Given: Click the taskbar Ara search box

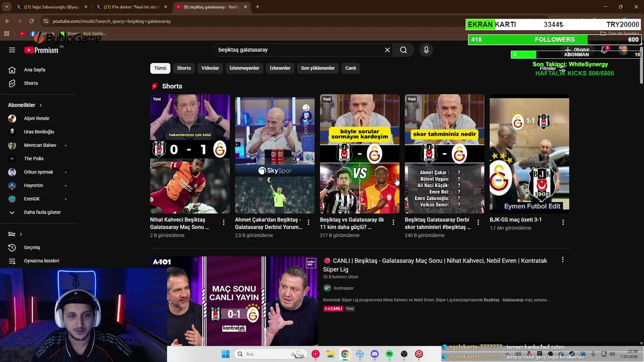Looking at the screenshot, I should coord(272,354).
